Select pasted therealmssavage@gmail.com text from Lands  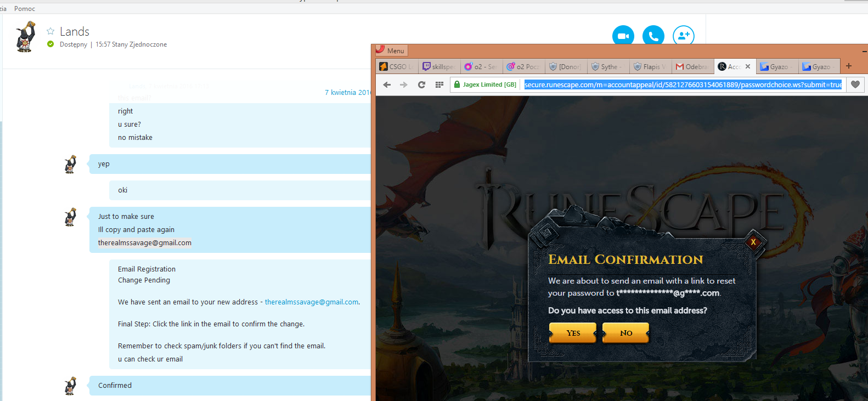pyautogui.click(x=145, y=243)
